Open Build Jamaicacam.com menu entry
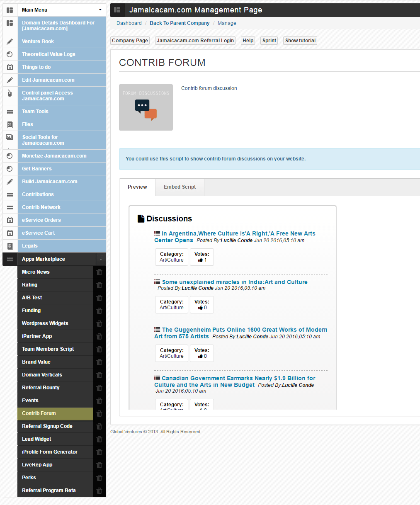420x505 pixels. [x=62, y=182]
